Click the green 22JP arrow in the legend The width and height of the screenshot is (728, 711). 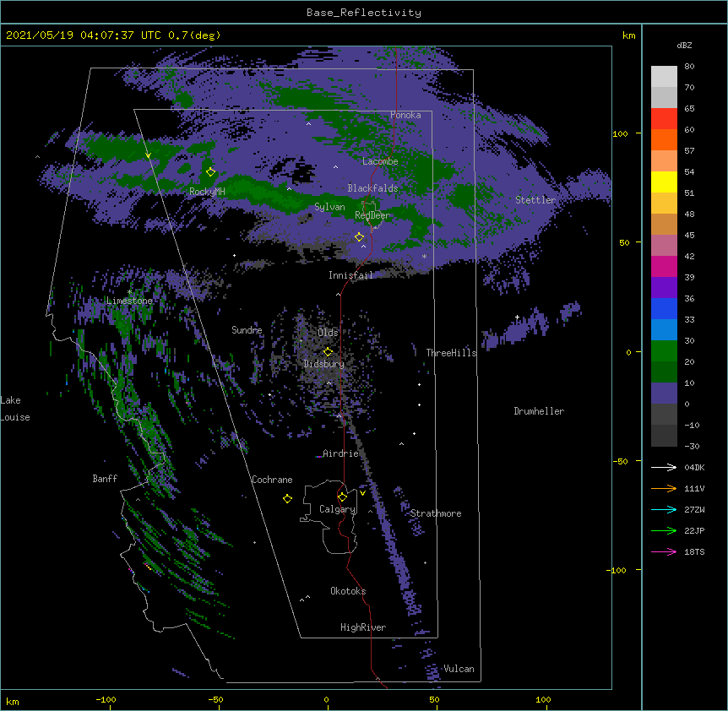(x=664, y=530)
